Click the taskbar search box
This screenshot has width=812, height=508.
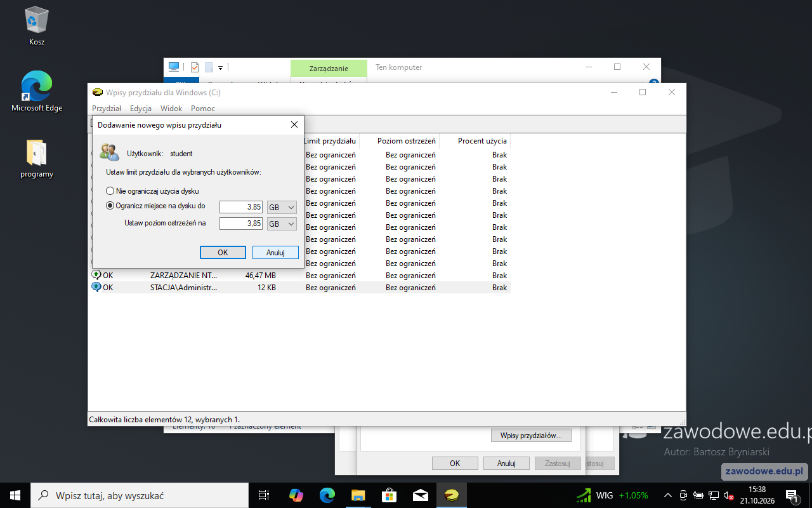tap(140, 495)
